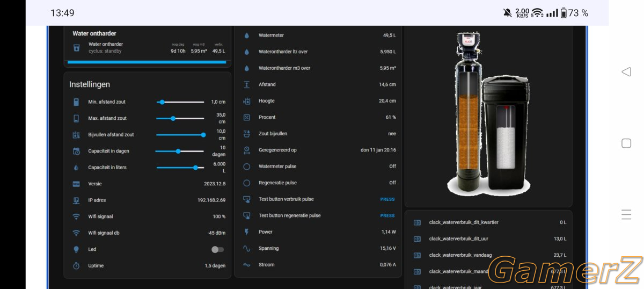644x289 pixels.
Task: Tap the Android home square button
Action: pos(626,143)
